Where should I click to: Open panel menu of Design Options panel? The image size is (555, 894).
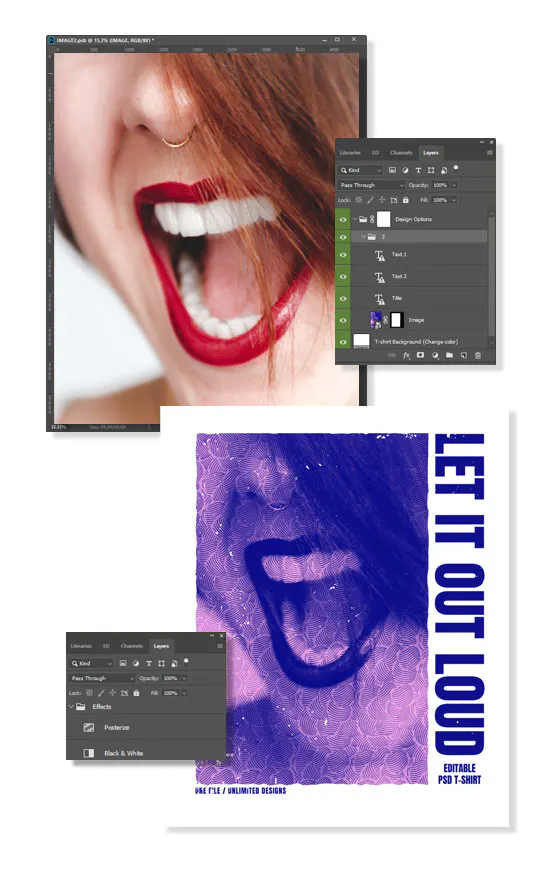pos(489,153)
